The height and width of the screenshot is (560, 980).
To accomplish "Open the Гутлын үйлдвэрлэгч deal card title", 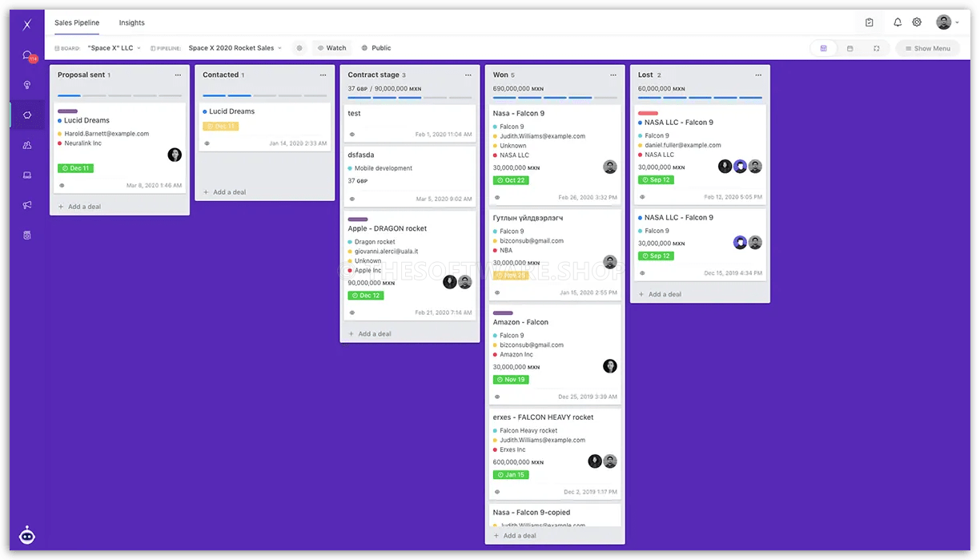I will [528, 218].
